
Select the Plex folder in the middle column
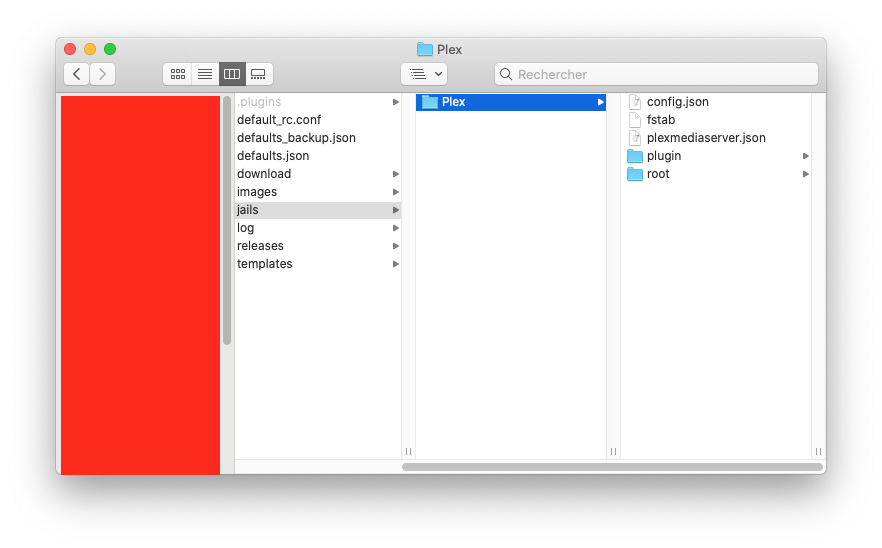(x=511, y=102)
